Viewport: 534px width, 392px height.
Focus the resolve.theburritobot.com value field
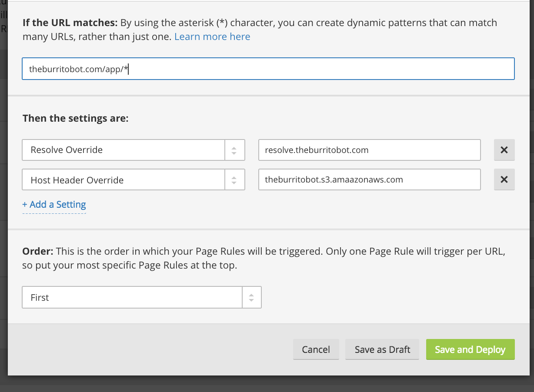pos(369,150)
